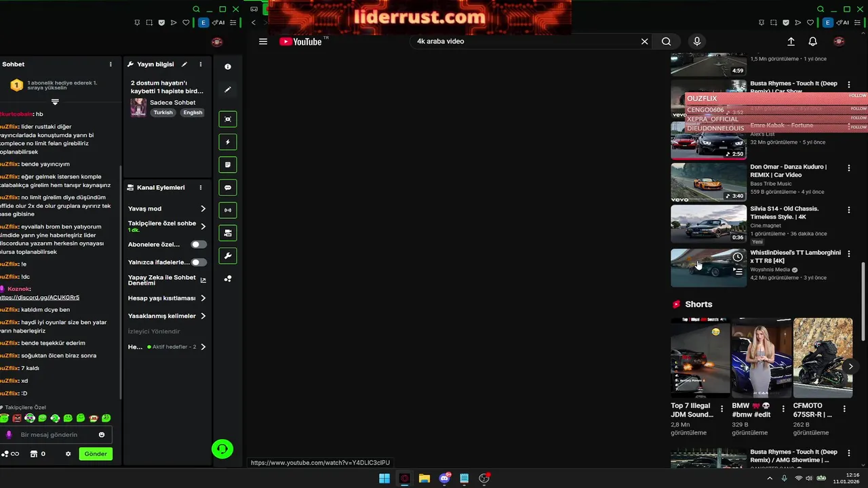868x488 pixels.
Task: Open emoji picker in message box
Action: click(x=102, y=435)
